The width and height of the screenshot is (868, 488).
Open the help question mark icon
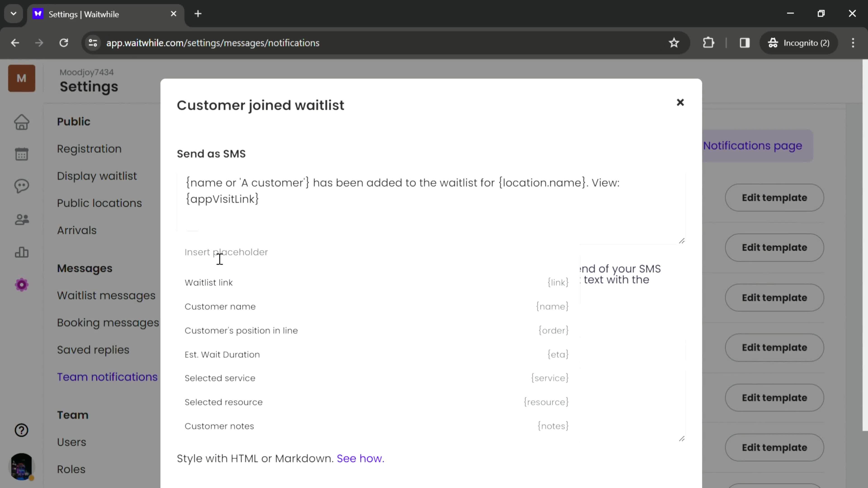point(21,430)
